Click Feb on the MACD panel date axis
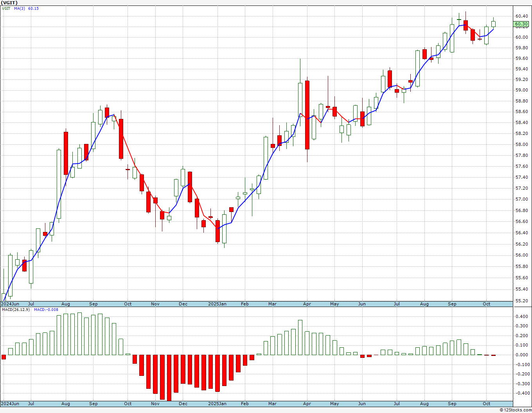 tap(245, 404)
